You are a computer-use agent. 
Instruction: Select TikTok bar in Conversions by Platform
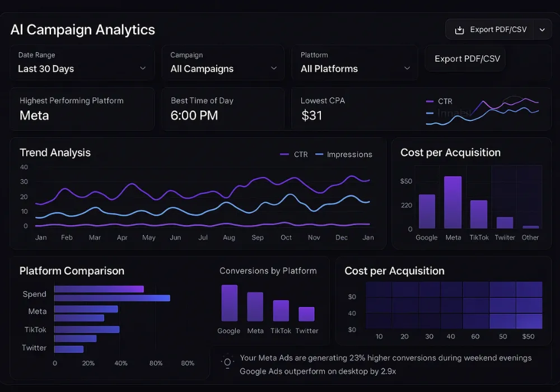tap(281, 311)
